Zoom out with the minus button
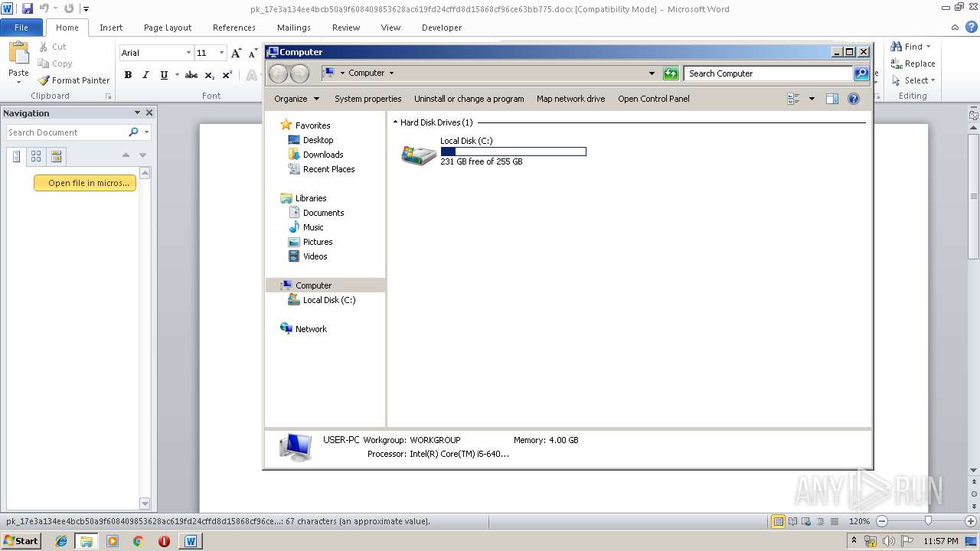The image size is (980, 551). click(881, 521)
